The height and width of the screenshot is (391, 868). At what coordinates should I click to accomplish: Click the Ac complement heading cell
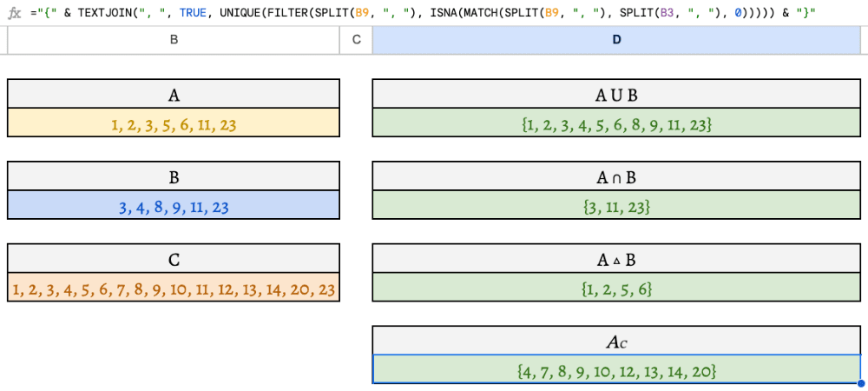pos(616,341)
